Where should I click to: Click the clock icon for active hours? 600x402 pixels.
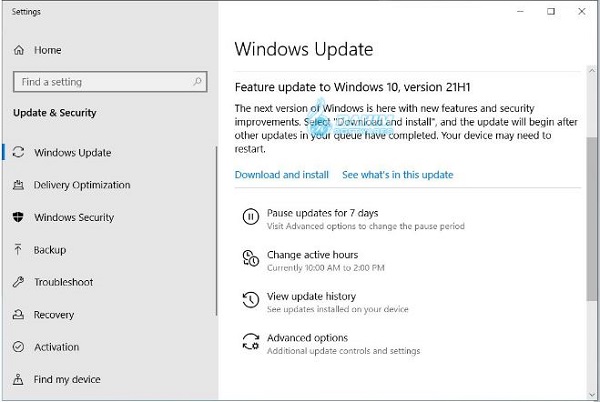(250, 259)
